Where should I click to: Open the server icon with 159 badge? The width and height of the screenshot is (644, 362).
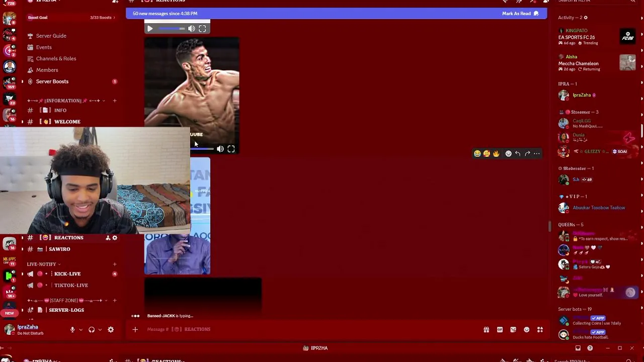[9, 82]
